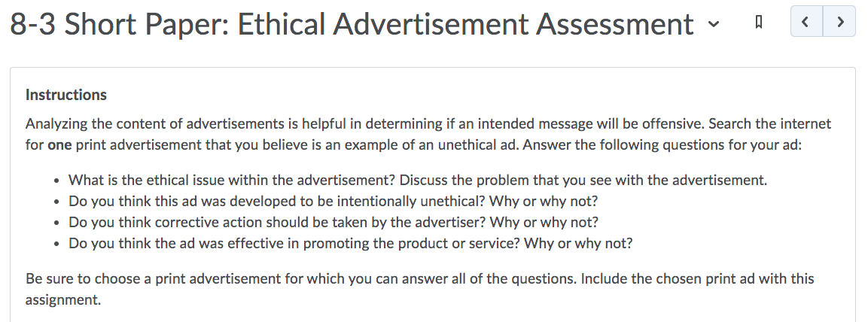Screen dimensions: 868x322
Task: Click the first instruction paragraph text
Action: [x=428, y=134]
